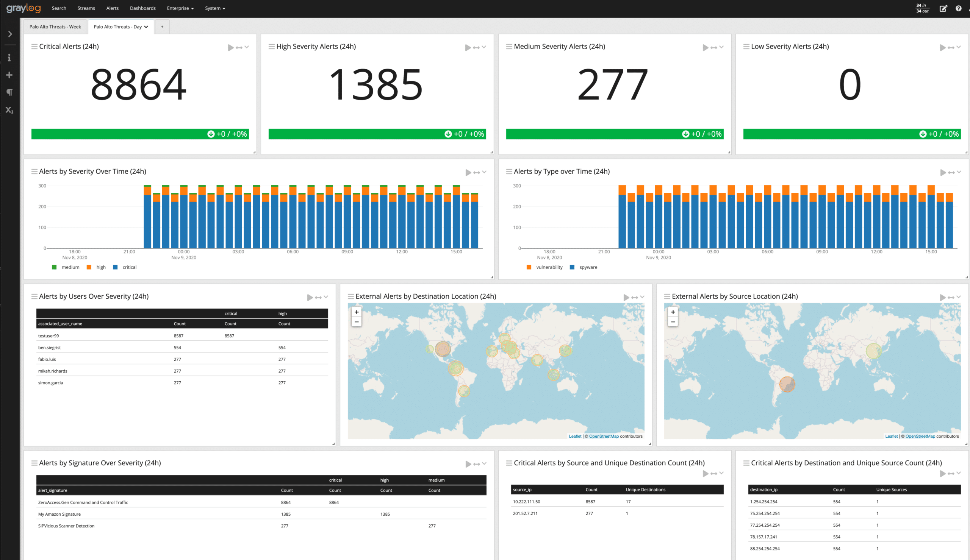Open Medium Severity Alerts widget actions chevron
970x560 pixels.
[721, 47]
